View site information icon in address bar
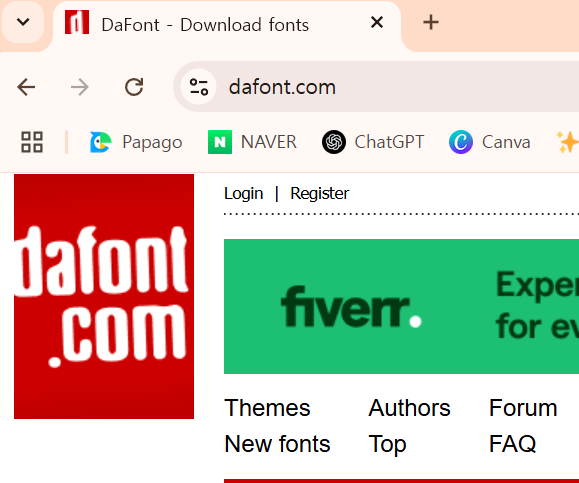The width and height of the screenshot is (579, 483). pos(199,87)
